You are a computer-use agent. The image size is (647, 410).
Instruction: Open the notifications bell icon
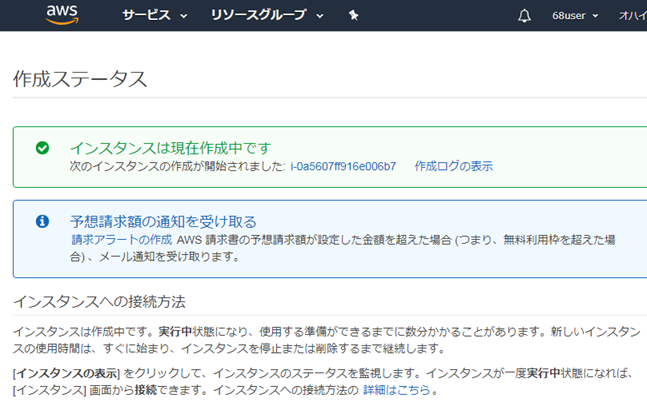point(525,16)
